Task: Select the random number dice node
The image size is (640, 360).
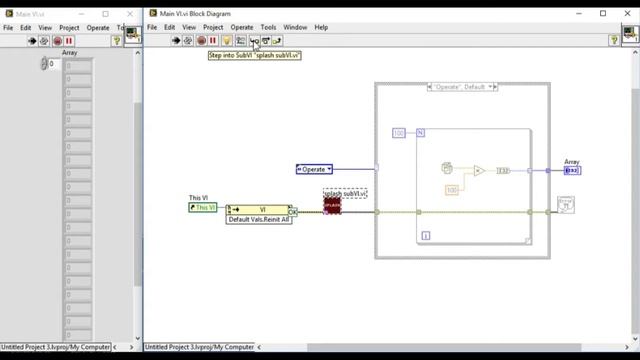Action: pos(447,168)
